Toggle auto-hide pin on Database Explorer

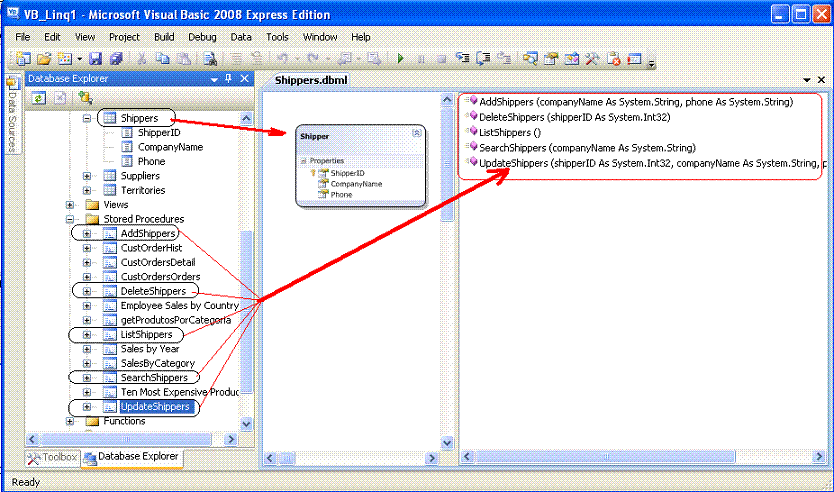click(228, 79)
